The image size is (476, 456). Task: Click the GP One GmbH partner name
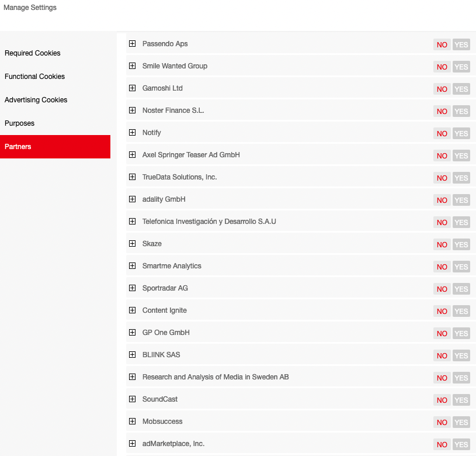pyautogui.click(x=166, y=333)
